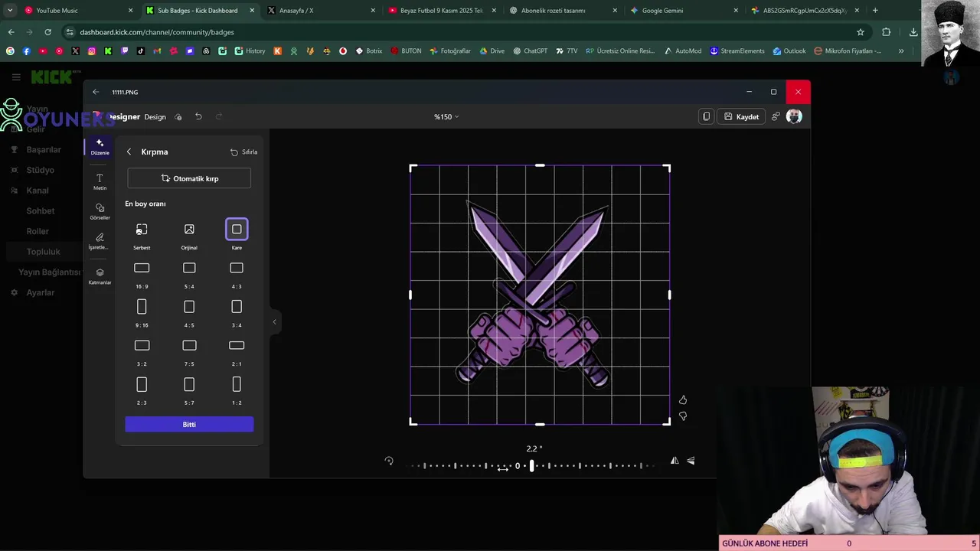Choose the 1:2 aspect ratio
Viewport: 980px width, 551px height.
[237, 390]
